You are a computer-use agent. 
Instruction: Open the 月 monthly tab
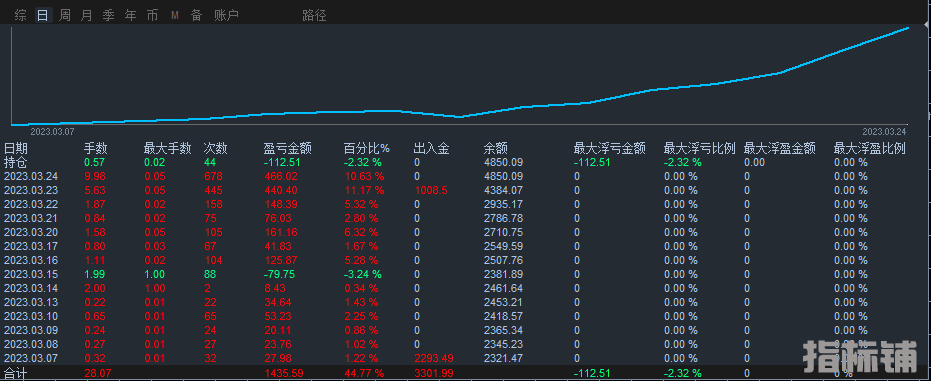pos(87,15)
